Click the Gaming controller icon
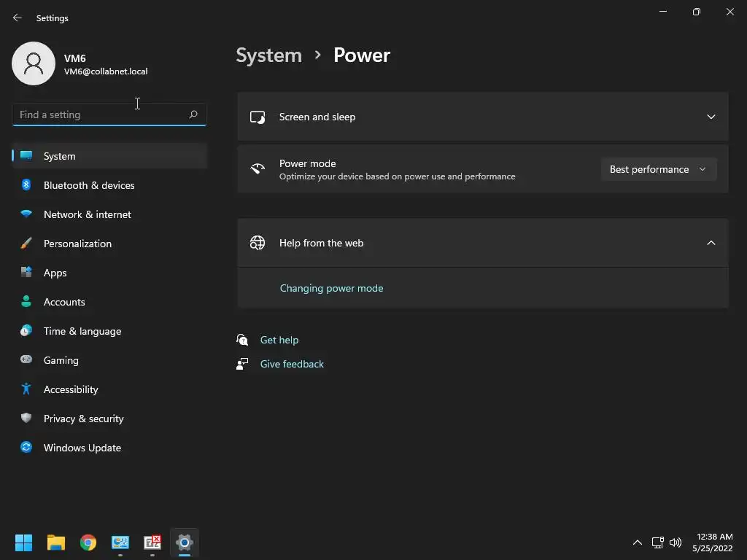The height and width of the screenshot is (560, 747). [26, 359]
